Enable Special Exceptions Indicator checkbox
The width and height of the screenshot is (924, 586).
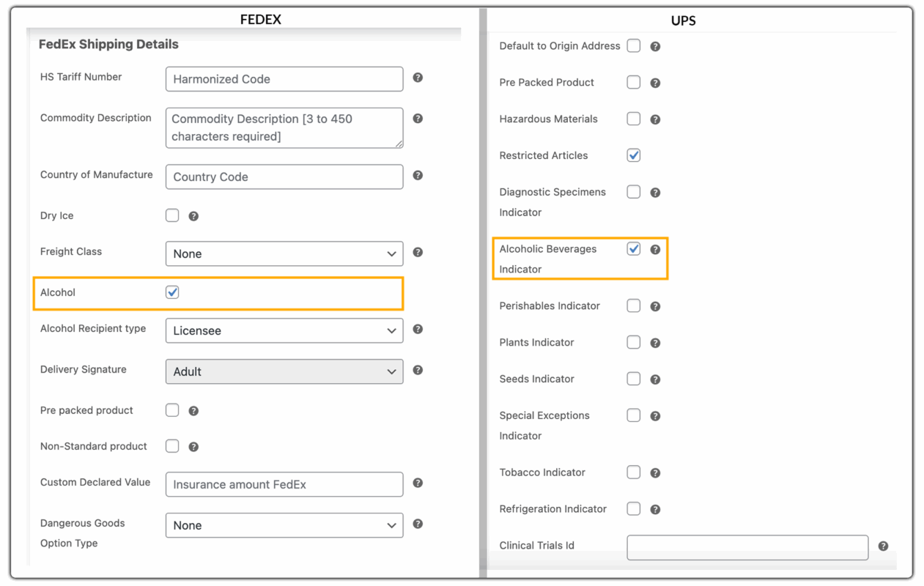[x=634, y=415]
